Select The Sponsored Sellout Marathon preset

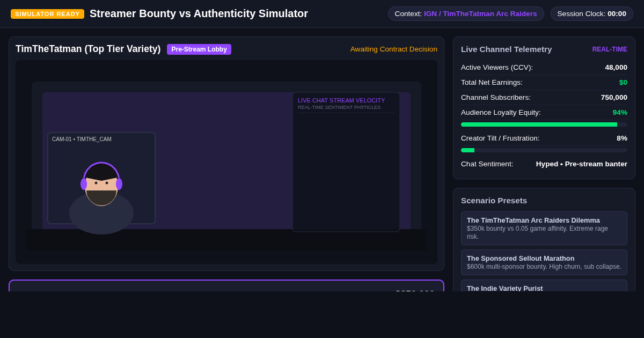point(544,262)
